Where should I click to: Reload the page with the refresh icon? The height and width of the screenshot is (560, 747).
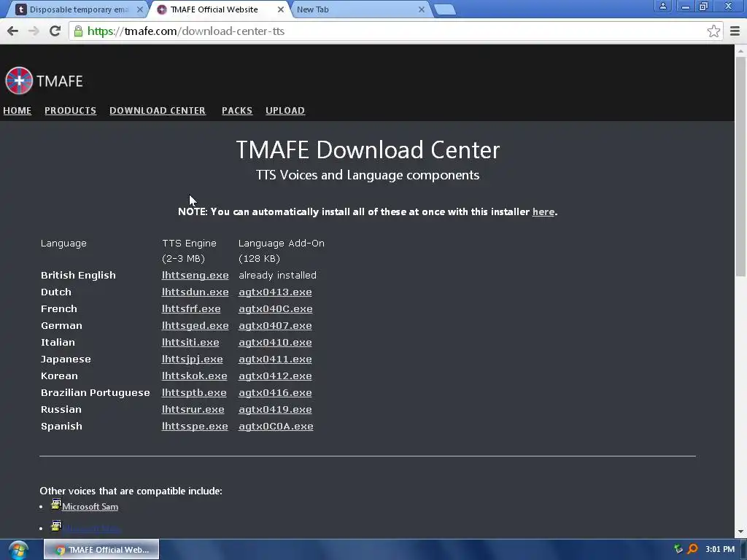coord(55,31)
